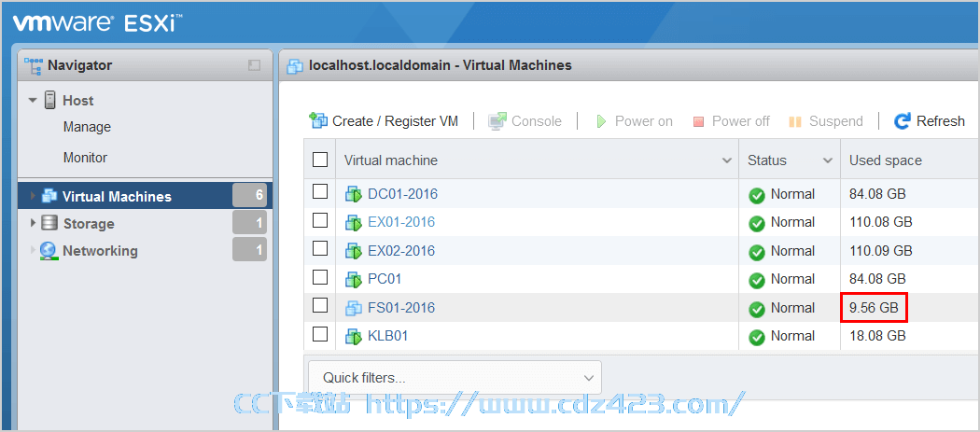Open the KLB01 virtual machine link
The height and width of the screenshot is (432, 980).
click(388, 336)
